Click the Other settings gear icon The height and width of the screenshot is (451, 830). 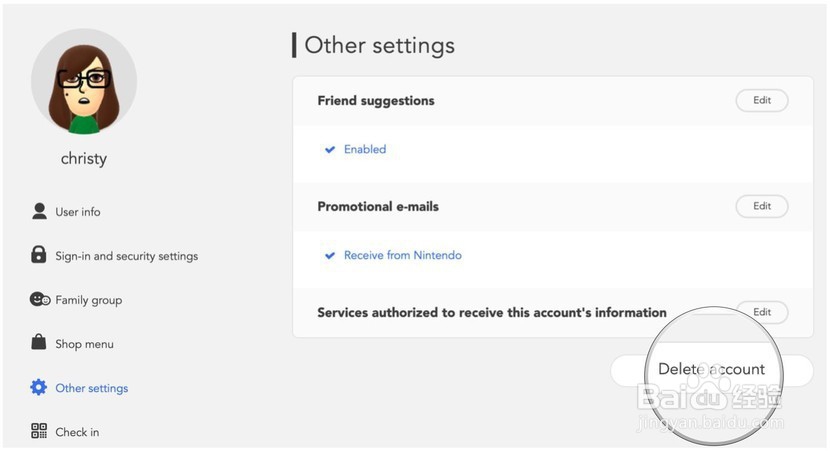pyautogui.click(x=39, y=387)
